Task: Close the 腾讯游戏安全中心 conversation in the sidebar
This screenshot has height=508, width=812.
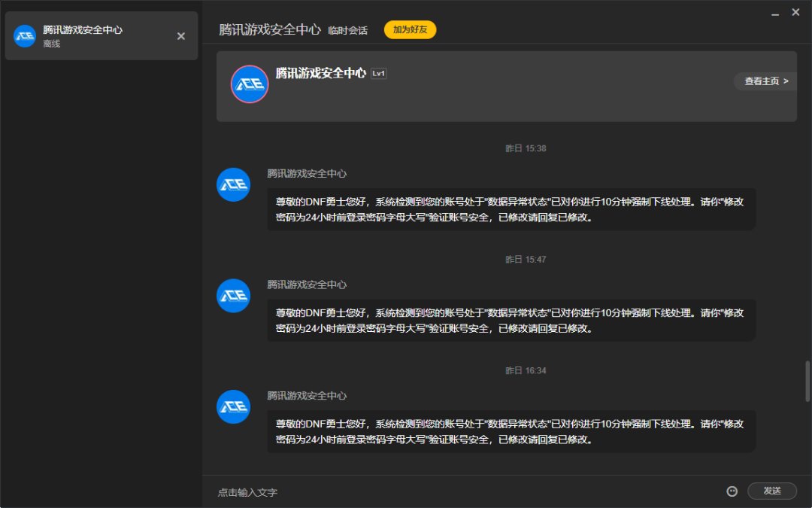Action: click(x=180, y=36)
